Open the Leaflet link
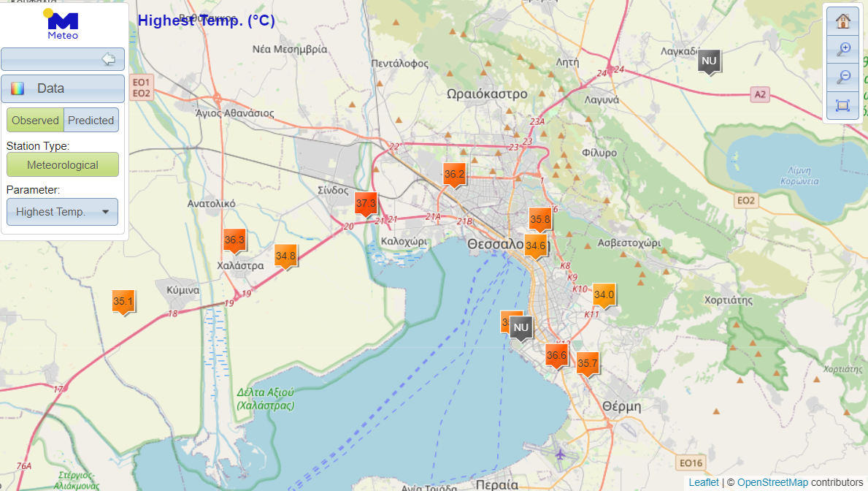The height and width of the screenshot is (491, 868). (x=704, y=482)
